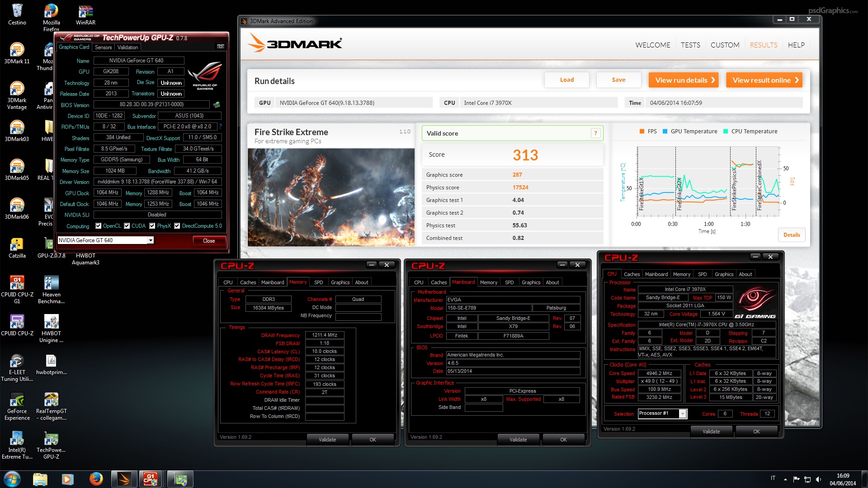Toggle the CUDA checkbox in GPU-Z

(x=127, y=226)
